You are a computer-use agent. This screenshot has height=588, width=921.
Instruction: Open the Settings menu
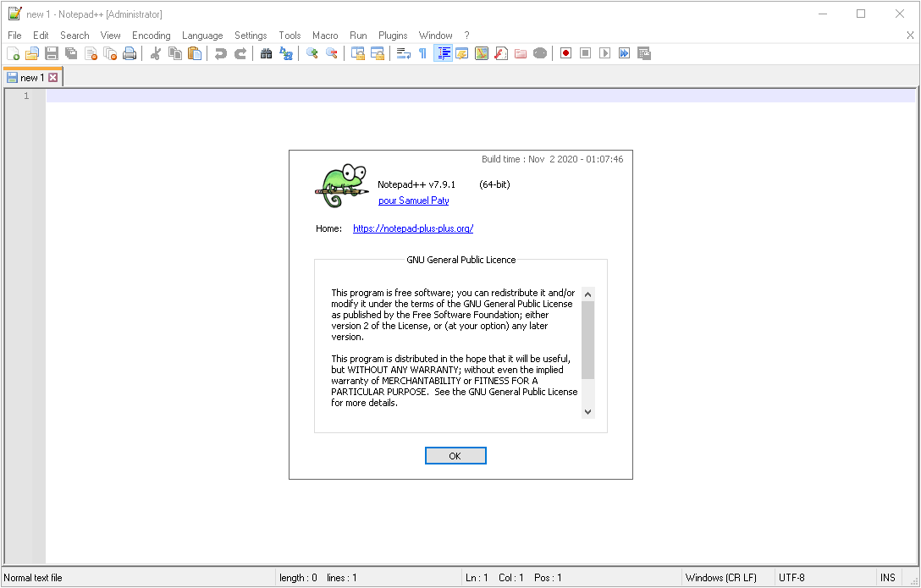point(251,36)
